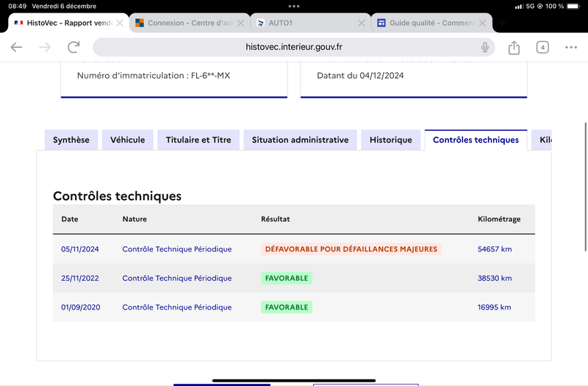This screenshot has height=386, width=588.
Task: Click the 25/11/2022 date cell
Action: click(x=80, y=279)
